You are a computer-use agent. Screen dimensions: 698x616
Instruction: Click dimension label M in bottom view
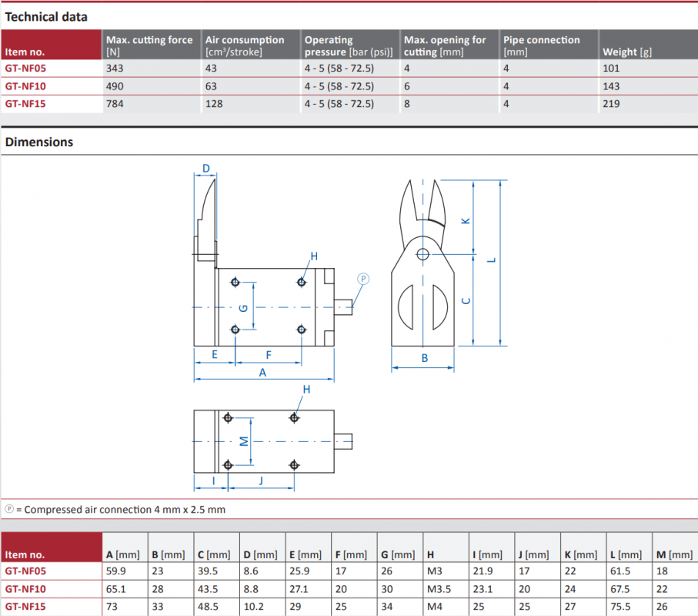[243, 441]
